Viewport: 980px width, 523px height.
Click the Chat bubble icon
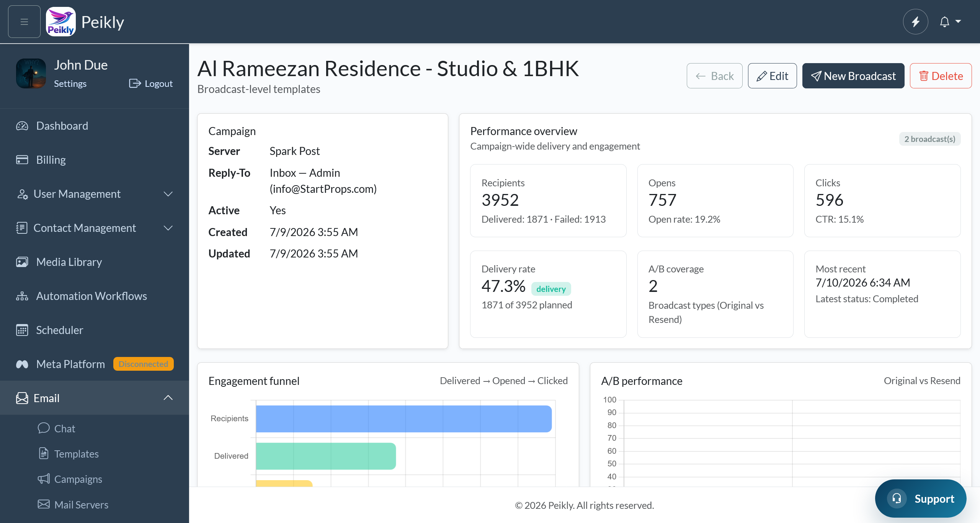pyautogui.click(x=44, y=428)
